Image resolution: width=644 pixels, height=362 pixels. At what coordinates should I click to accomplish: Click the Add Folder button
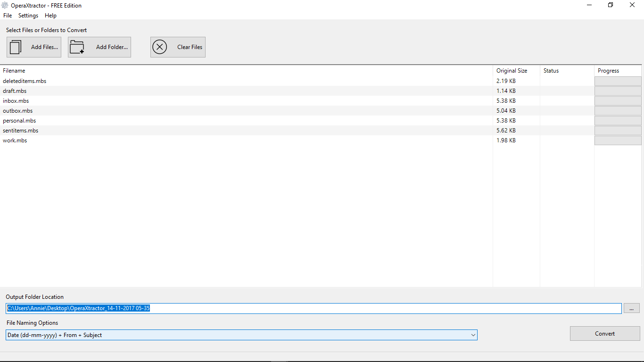(99, 47)
